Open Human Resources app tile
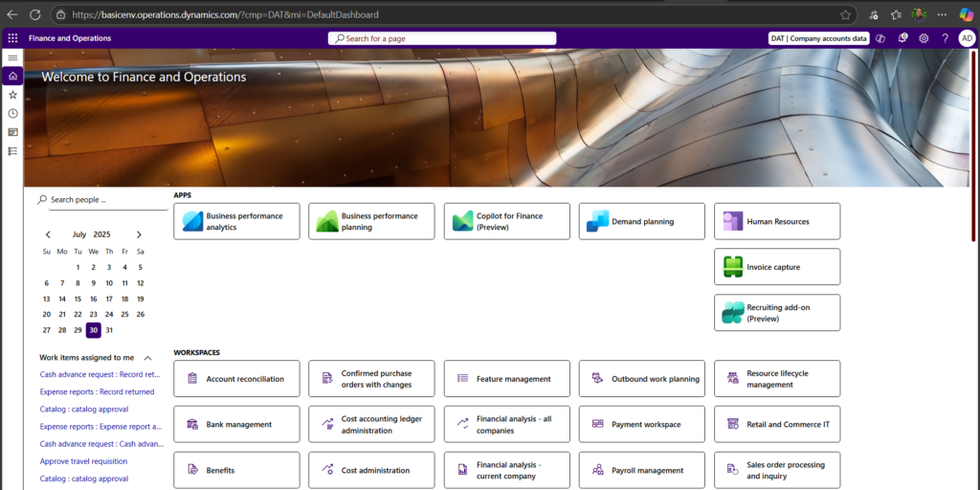980x490 pixels. pyautogui.click(x=777, y=221)
